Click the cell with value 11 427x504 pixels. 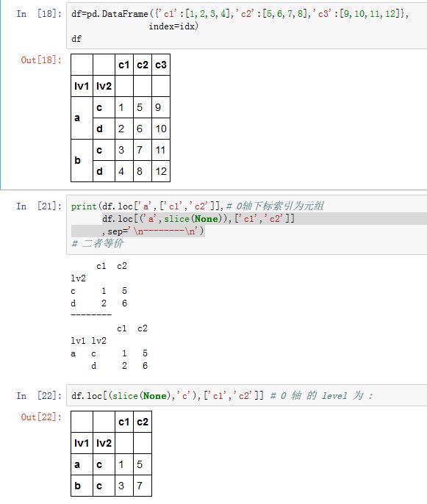pyautogui.click(x=161, y=150)
